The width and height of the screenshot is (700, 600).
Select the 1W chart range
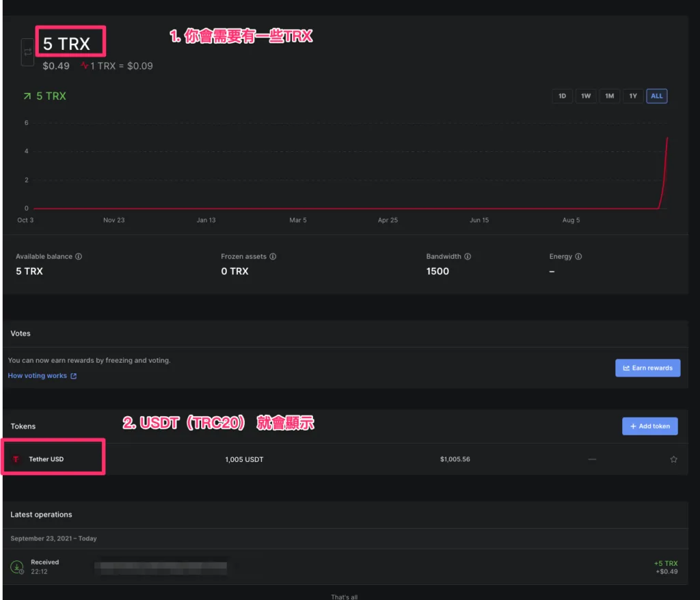click(x=586, y=96)
